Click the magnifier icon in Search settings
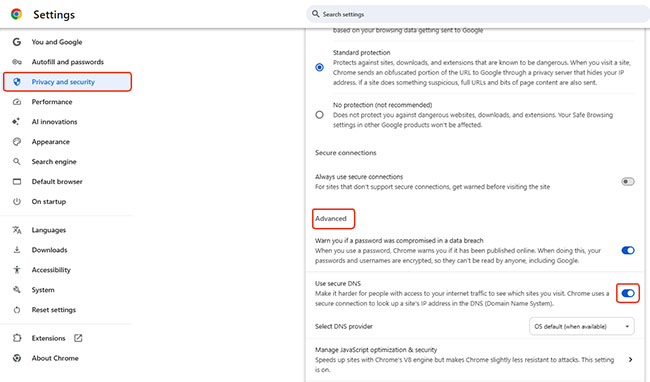The height and width of the screenshot is (382, 650). click(316, 14)
